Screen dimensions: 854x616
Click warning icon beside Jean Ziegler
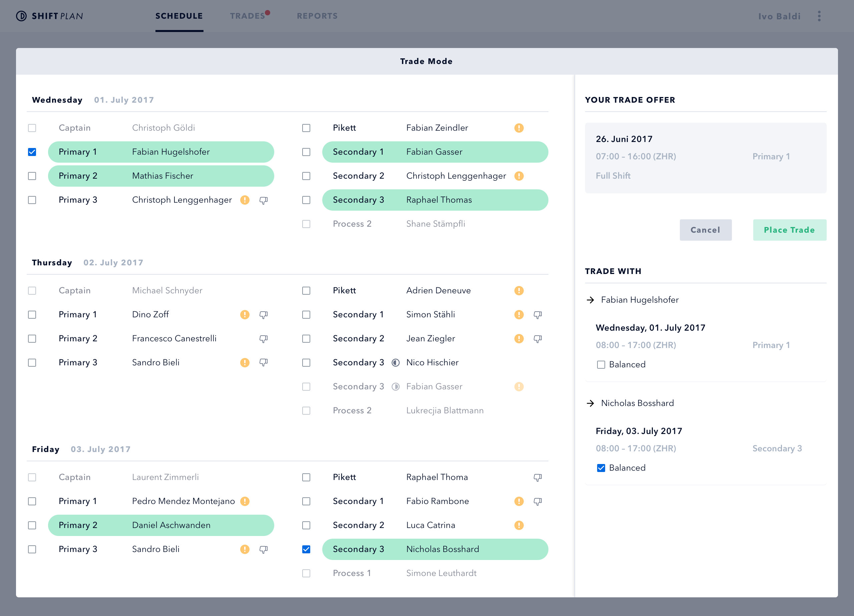click(519, 339)
